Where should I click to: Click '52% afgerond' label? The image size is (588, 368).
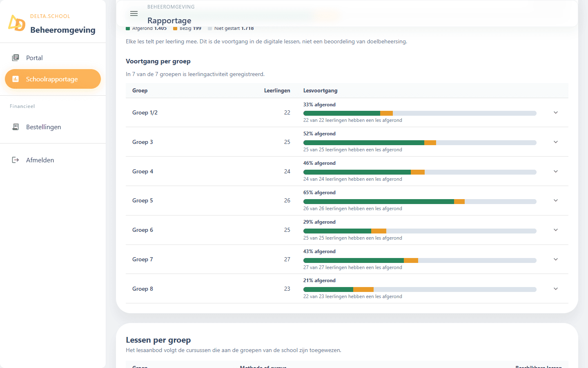[319, 134]
